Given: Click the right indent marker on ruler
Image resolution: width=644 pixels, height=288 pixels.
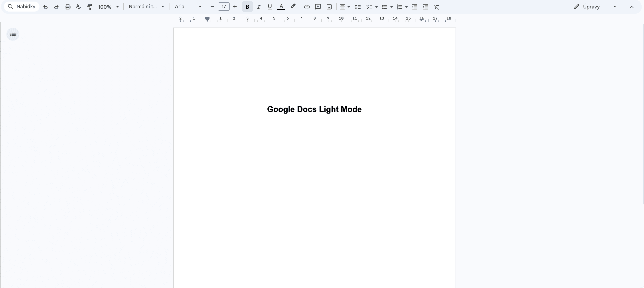Looking at the screenshot, I should 421,20.
